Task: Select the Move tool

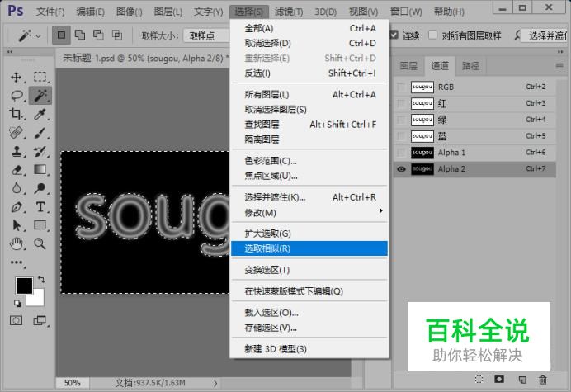Action: point(16,78)
